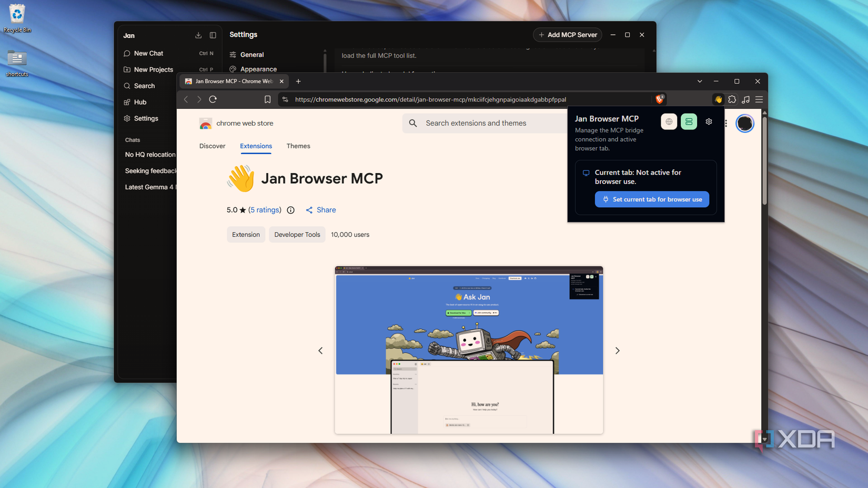Collapse the Jan sidebar panel icon
This screenshot has width=868, height=488.
(213, 35)
